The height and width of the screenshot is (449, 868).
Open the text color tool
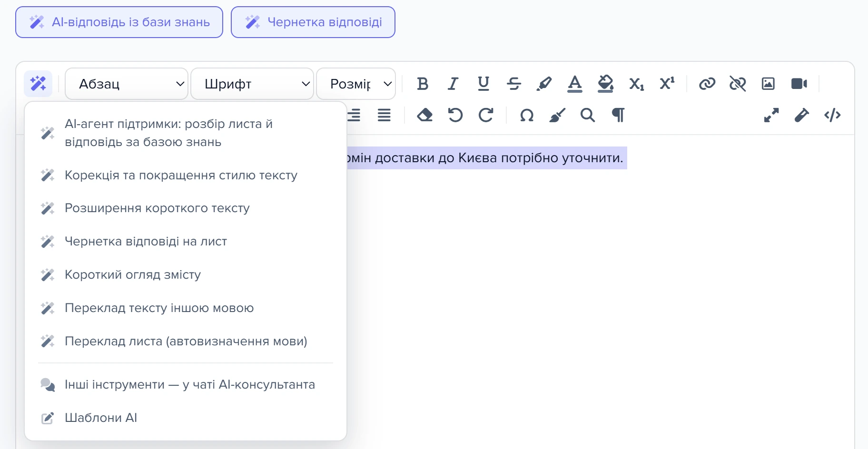575,84
